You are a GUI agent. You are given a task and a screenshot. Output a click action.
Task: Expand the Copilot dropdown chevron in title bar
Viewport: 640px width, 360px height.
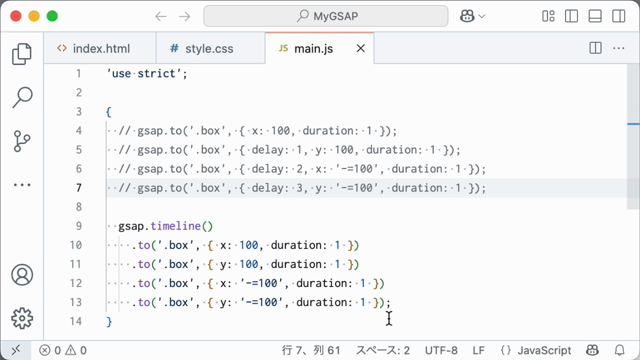(482, 16)
